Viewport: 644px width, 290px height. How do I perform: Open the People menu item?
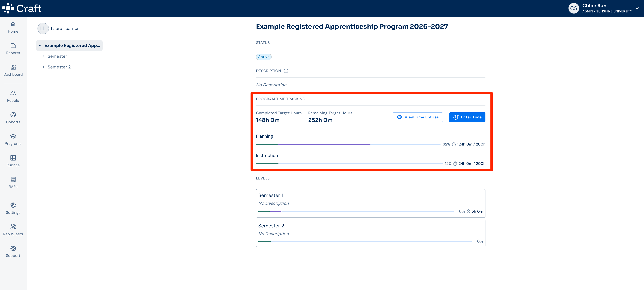13,96
